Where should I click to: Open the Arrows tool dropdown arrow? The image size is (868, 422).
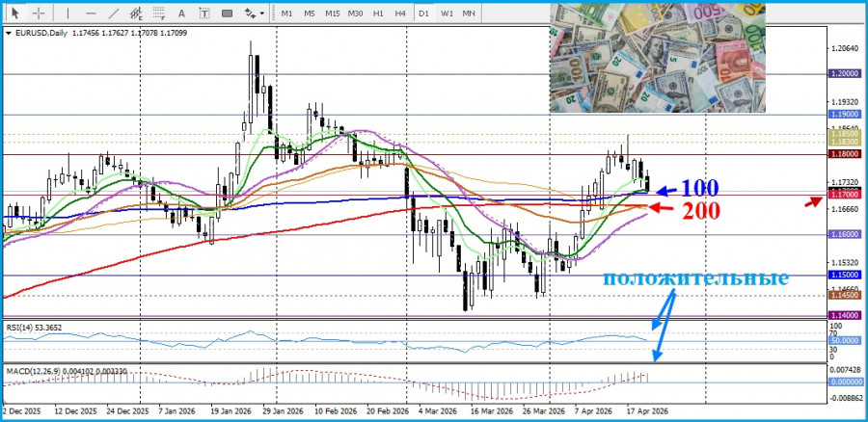click(262, 13)
